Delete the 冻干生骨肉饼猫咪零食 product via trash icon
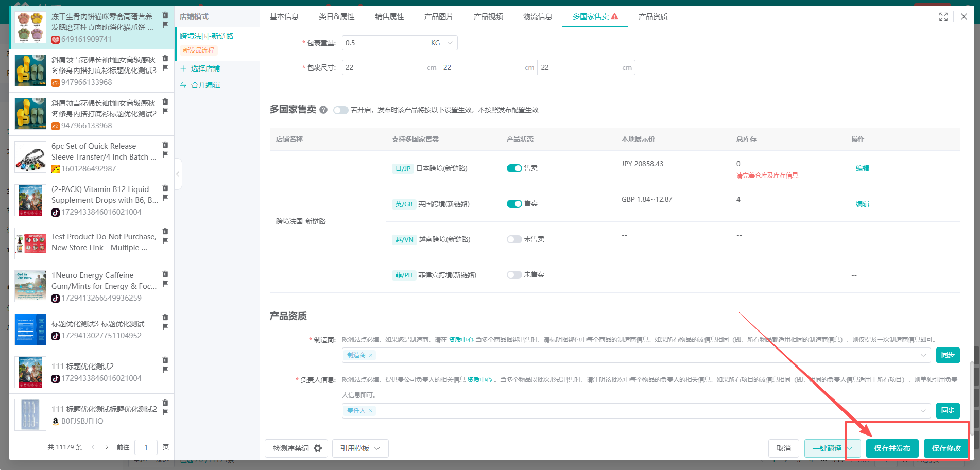The image size is (980, 470). (x=165, y=15)
